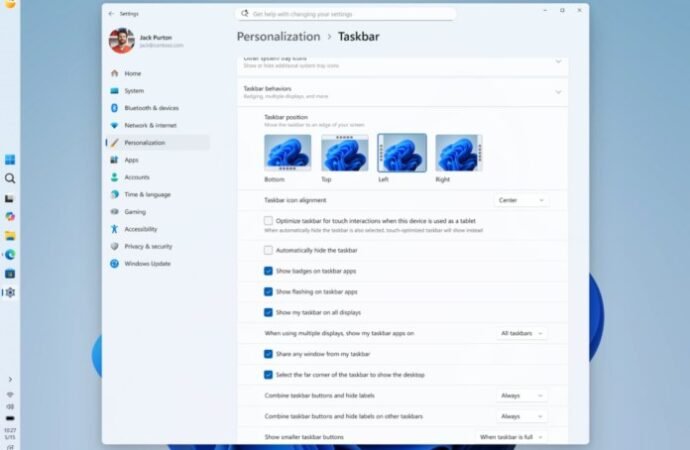Go back with the Settings back arrow
This screenshot has width=690, height=450.
(111, 14)
